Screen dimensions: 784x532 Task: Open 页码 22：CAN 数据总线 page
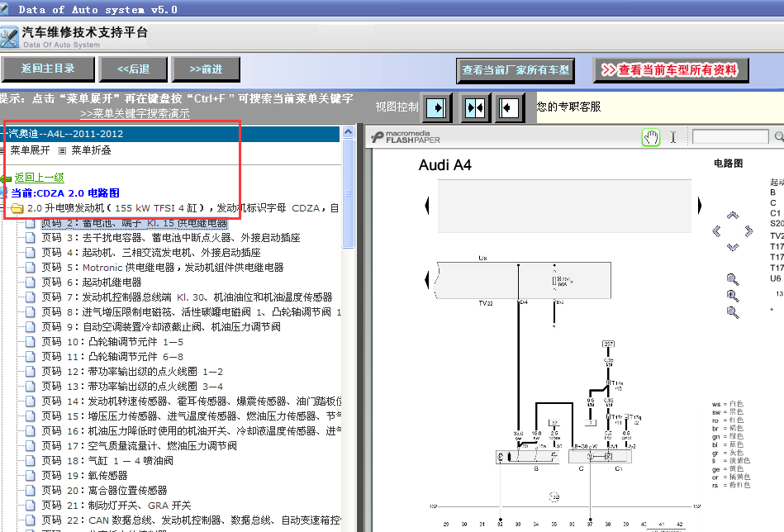tap(191, 520)
